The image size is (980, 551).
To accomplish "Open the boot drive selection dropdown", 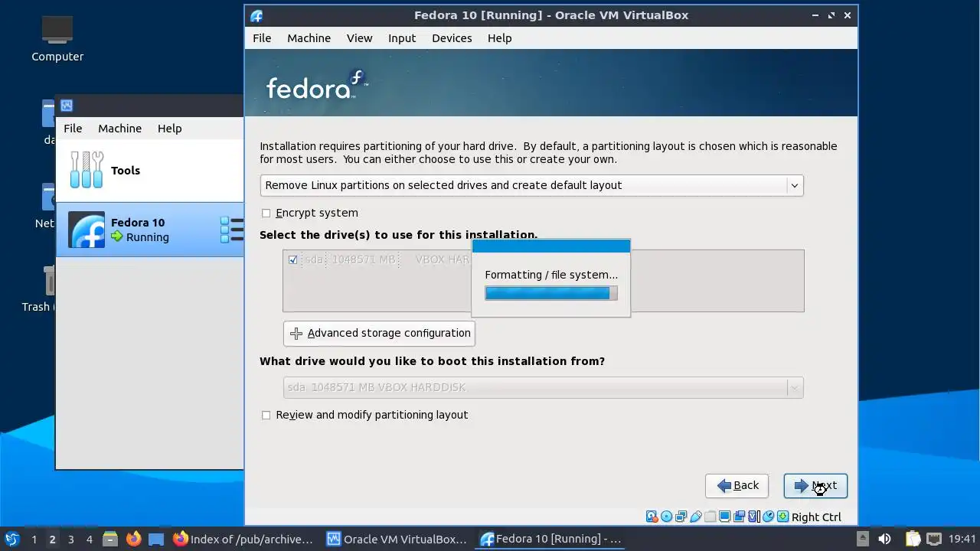I will 543,387.
